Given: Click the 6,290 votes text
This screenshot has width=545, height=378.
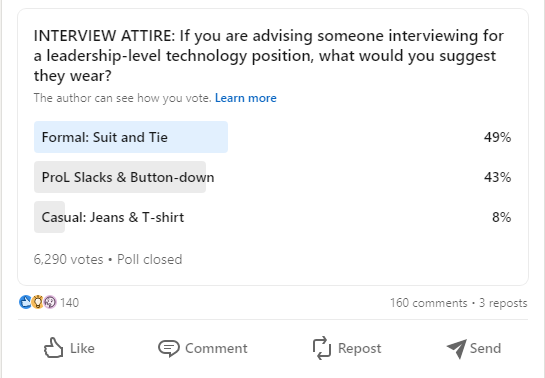Looking at the screenshot, I should coord(68,259).
